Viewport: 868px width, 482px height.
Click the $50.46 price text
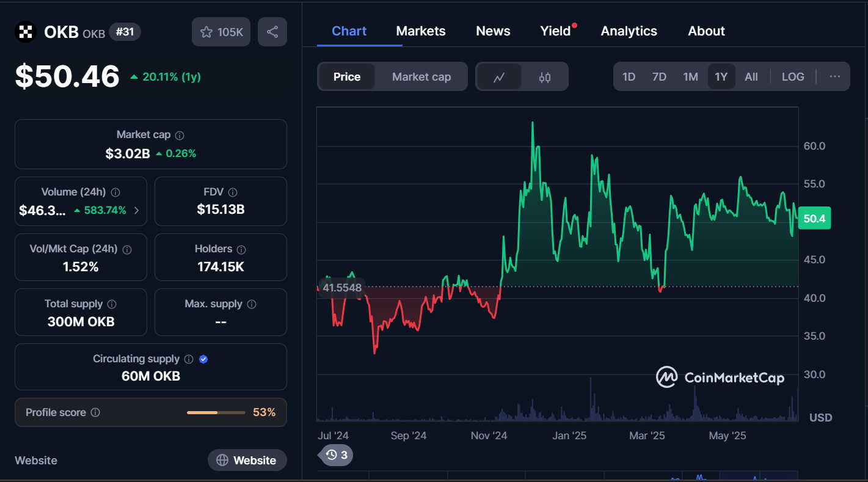(x=67, y=77)
